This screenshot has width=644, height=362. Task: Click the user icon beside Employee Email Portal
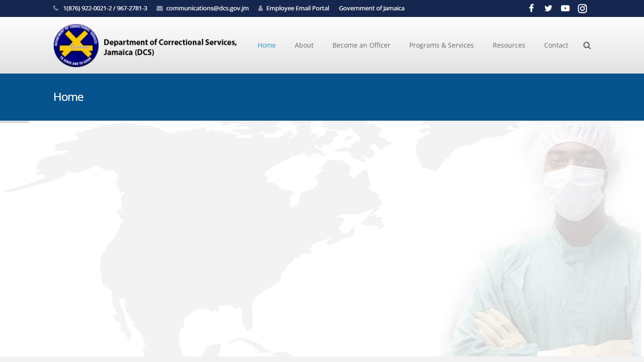click(x=260, y=8)
